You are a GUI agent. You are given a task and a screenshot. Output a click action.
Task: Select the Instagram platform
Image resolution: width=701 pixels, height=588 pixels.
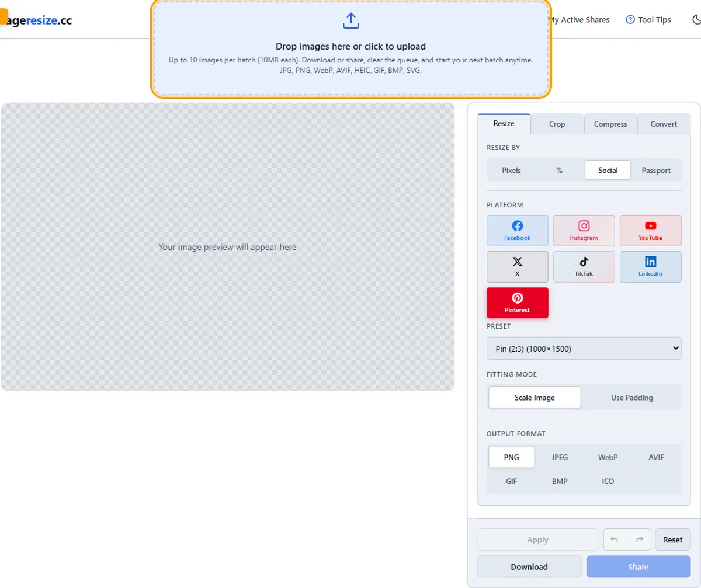pos(584,231)
